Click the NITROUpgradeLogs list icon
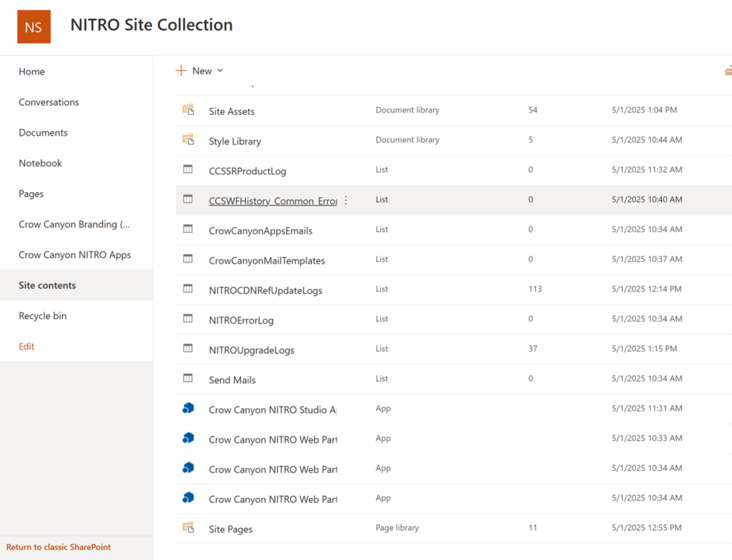Image resolution: width=732 pixels, height=560 pixels. click(188, 349)
